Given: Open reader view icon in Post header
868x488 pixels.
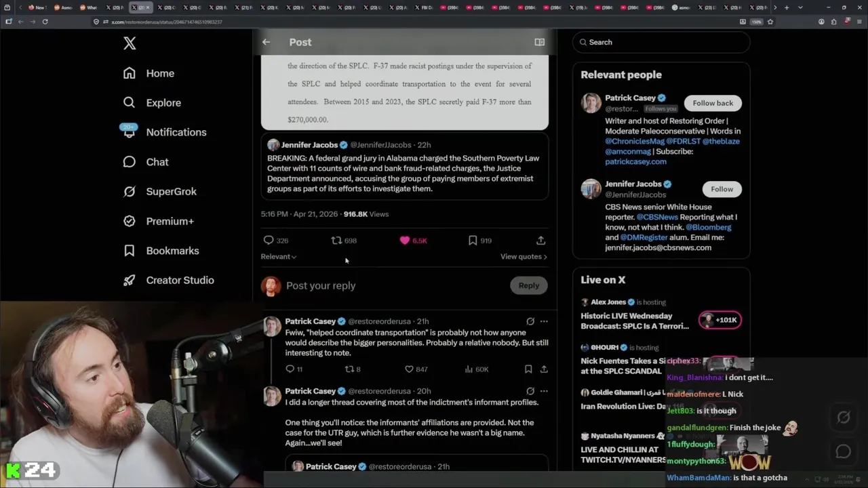Looking at the screenshot, I should coord(539,42).
